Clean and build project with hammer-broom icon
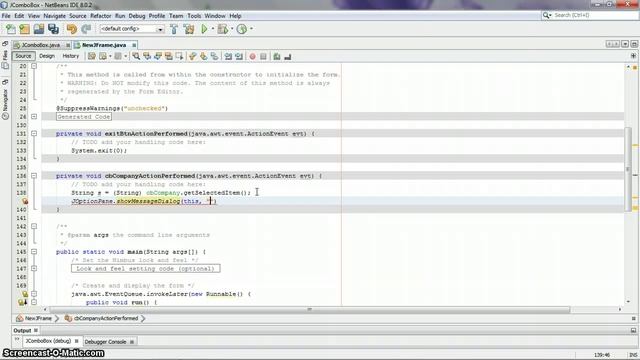640x360 pixels. [x=189, y=29]
